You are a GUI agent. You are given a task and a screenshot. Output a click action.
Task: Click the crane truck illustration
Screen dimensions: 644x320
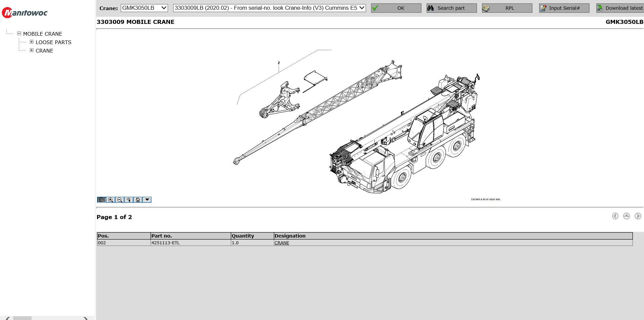[x=404, y=134]
